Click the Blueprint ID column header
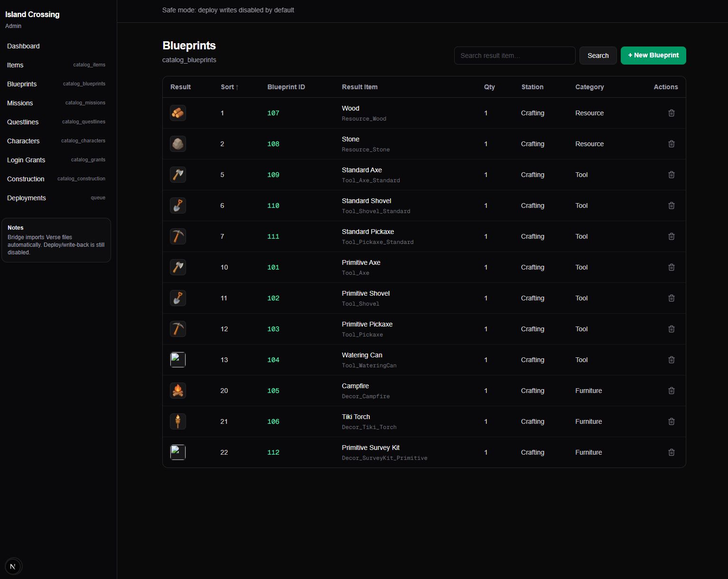Viewport: 728px width, 579px height. tap(286, 87)
